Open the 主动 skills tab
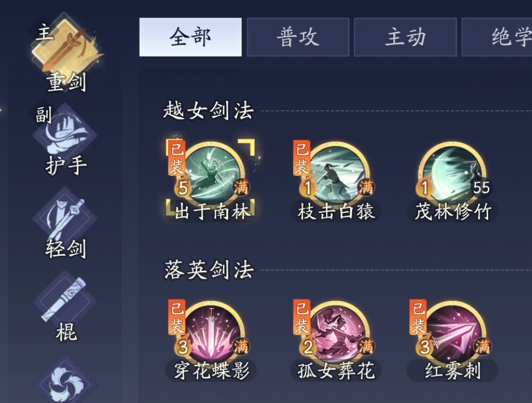This screenshot has width=532, height=403. click(405, 37)
